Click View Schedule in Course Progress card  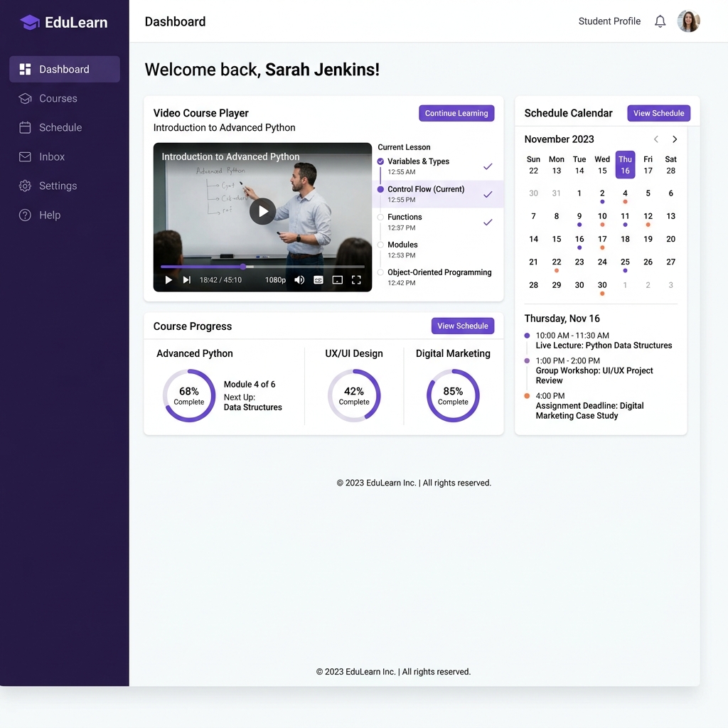462,326
